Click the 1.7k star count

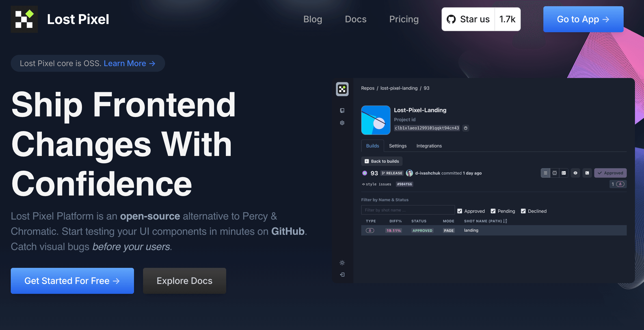507,19
